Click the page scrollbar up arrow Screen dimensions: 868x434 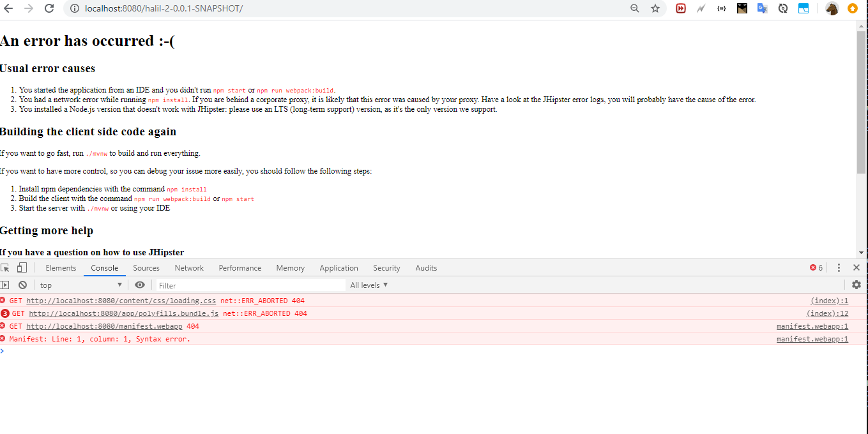[x=861, y=25]
